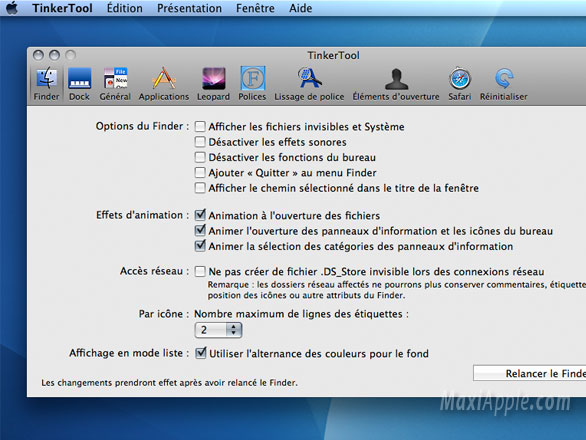Uncheck Animer la sélection des catégories
The height and width of the screenshot is (440, 586).
200,246
